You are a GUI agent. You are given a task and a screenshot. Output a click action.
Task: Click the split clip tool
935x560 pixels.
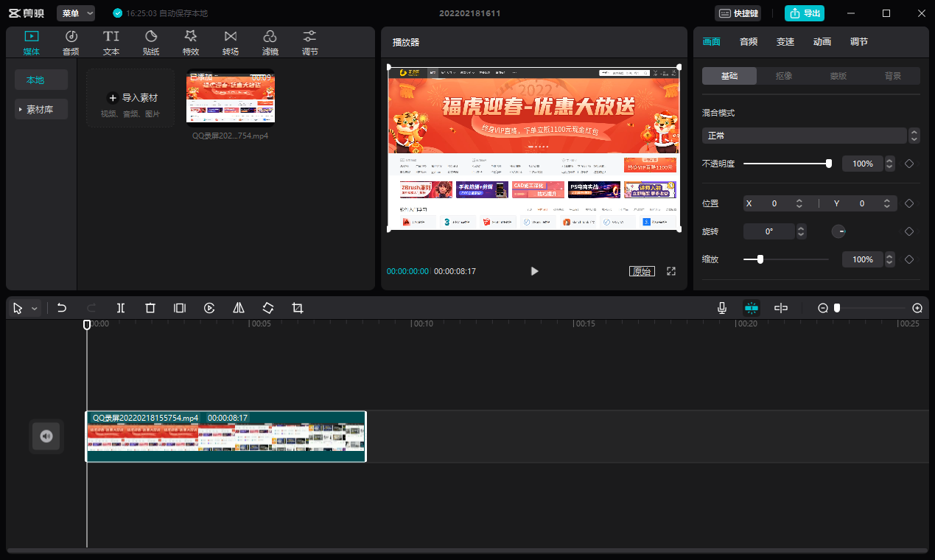point(121,308)
